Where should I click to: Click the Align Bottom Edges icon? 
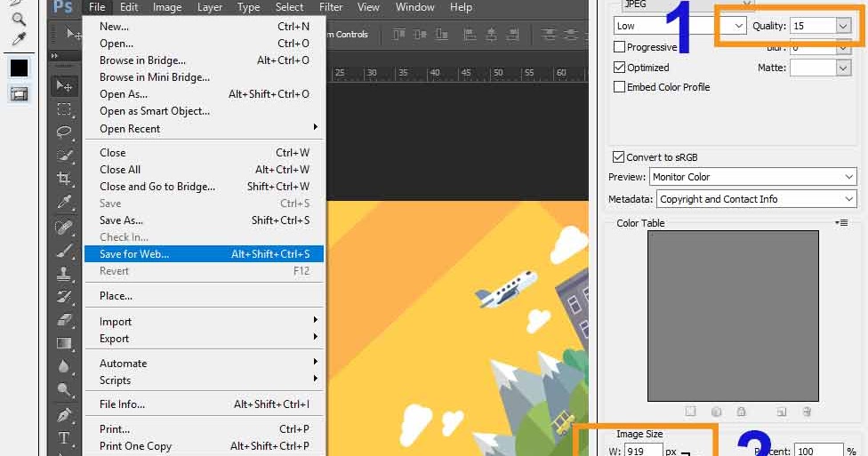[441, 35]
